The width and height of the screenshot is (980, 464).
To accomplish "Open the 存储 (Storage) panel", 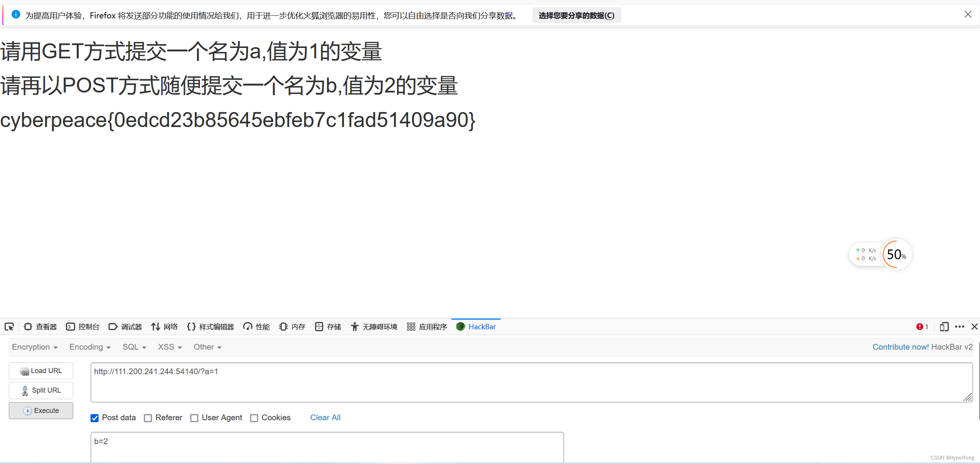I will click(328, 327).
